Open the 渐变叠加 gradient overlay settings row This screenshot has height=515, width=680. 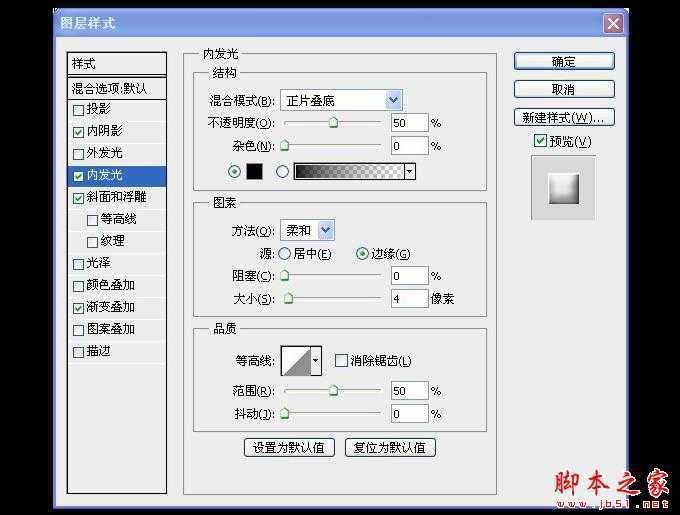click(117, 308)
